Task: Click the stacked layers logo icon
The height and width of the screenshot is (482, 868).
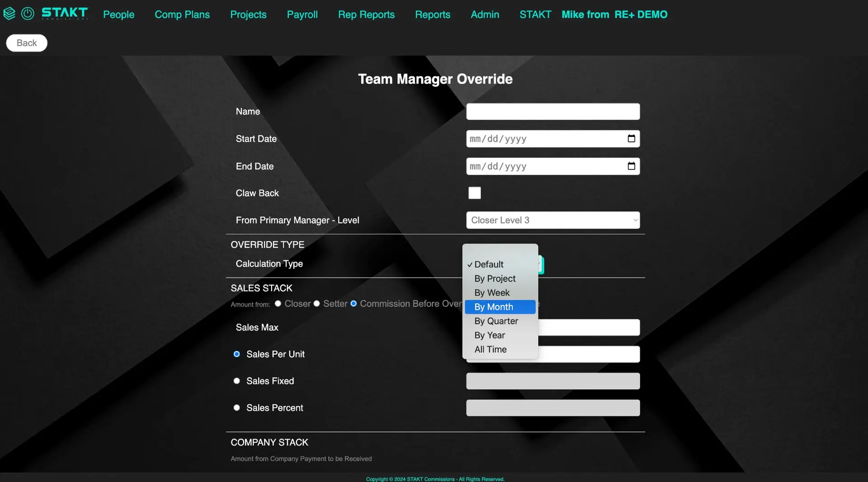Action: [9, 14]
